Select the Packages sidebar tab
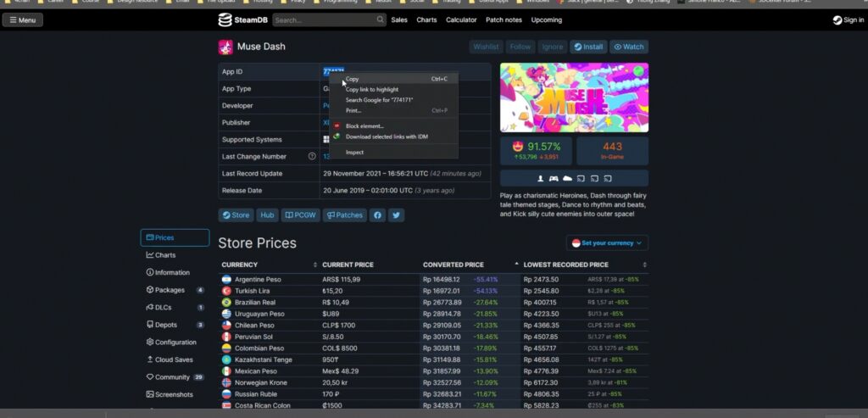 coord(175,290)
